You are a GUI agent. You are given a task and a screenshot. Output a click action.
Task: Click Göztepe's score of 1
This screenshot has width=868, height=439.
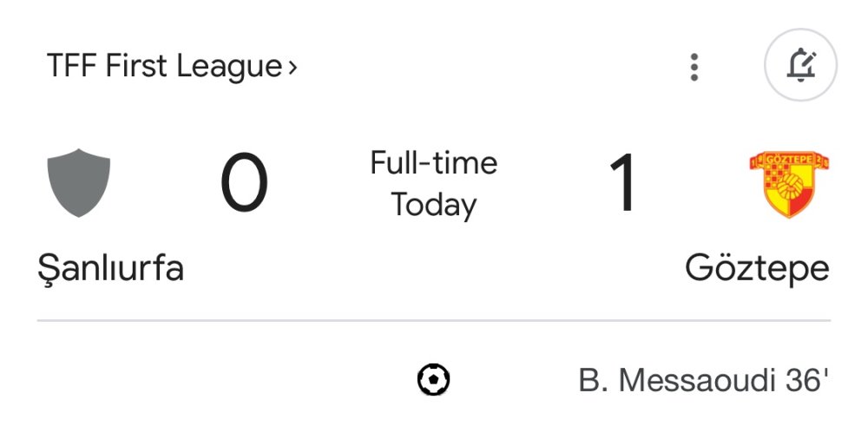pos(622,184)
